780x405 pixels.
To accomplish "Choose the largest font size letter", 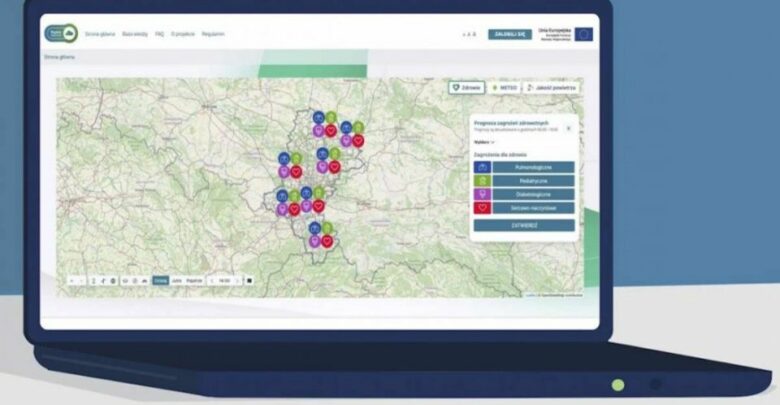I will (x=474, y=34).
